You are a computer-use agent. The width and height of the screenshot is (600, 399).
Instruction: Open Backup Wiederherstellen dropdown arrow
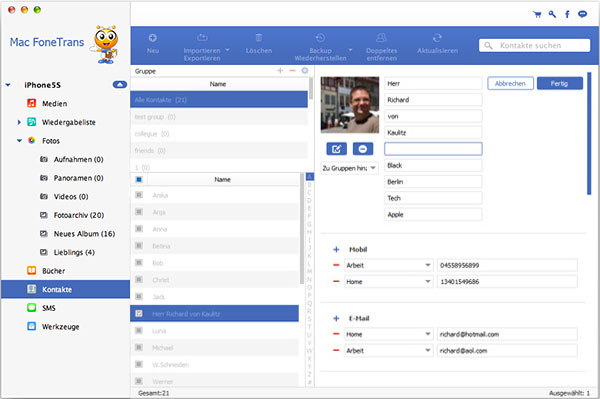click(350, 50)
